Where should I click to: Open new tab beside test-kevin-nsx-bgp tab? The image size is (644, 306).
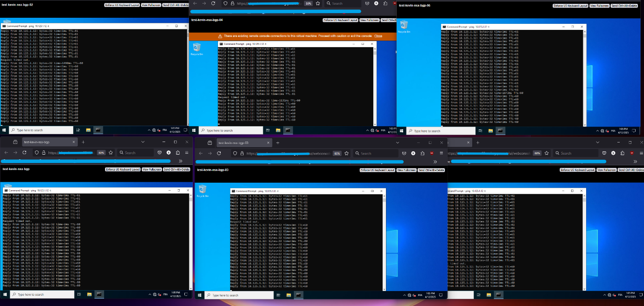pyautogui.click(x=83, y=142)
